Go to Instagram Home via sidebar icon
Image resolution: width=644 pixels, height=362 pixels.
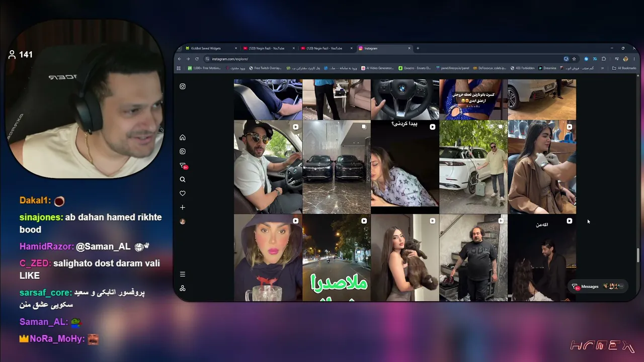pyautogui.click(x=183, y=137)
